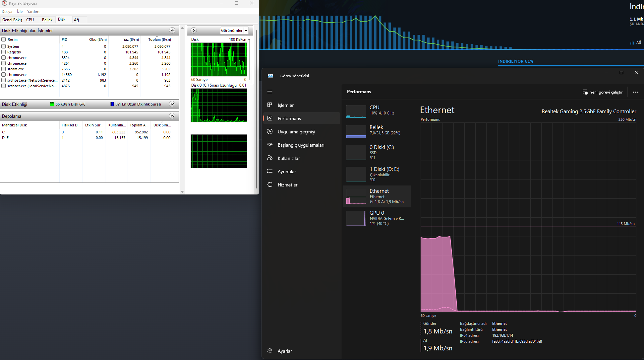Collapse the Depolama section
644x360 pixels.
pyautogui.click(x=172, y=116)
